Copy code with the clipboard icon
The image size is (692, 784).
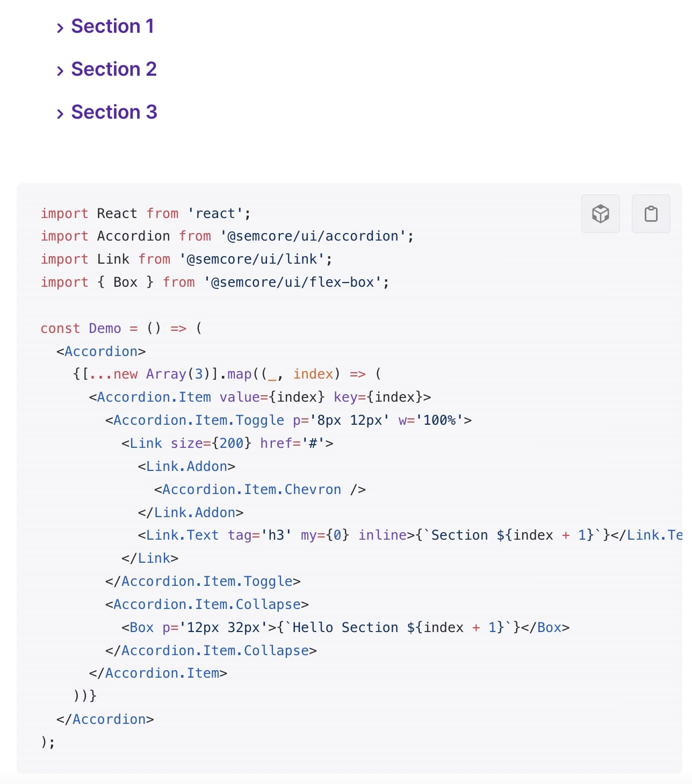click(x=651, y=214)
